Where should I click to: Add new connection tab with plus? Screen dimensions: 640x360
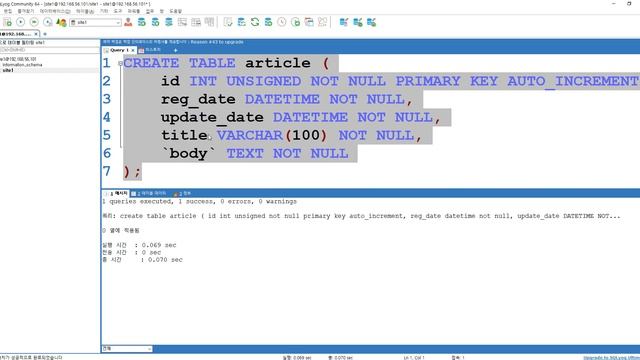point(45,34)
